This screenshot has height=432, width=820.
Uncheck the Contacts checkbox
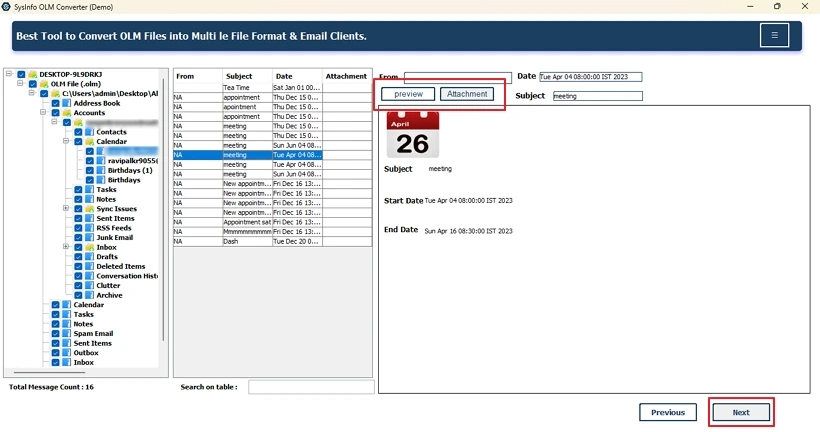click(78, 132)
